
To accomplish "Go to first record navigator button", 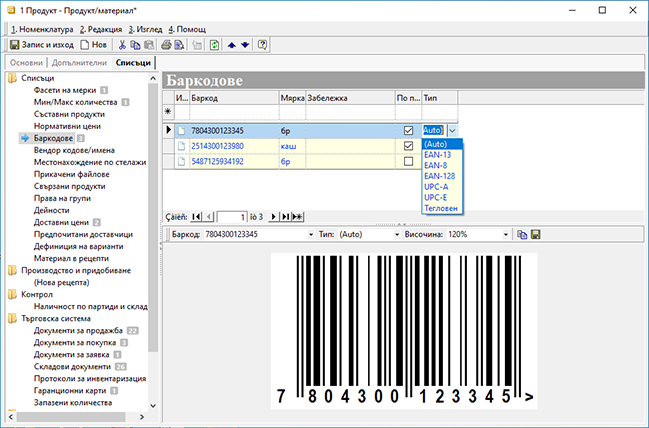I will coord(196,216).
